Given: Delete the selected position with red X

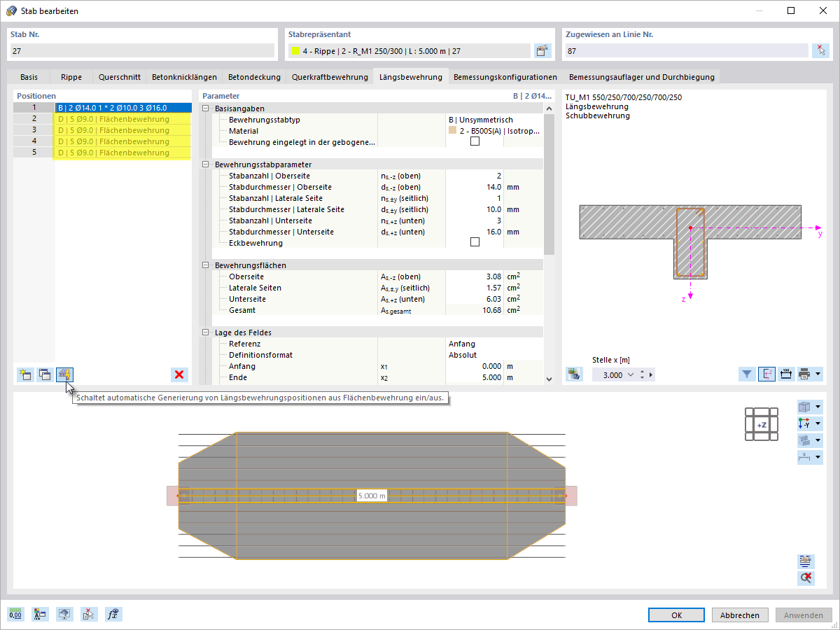Looking at the screenshot, I should [x=178, y=374].
